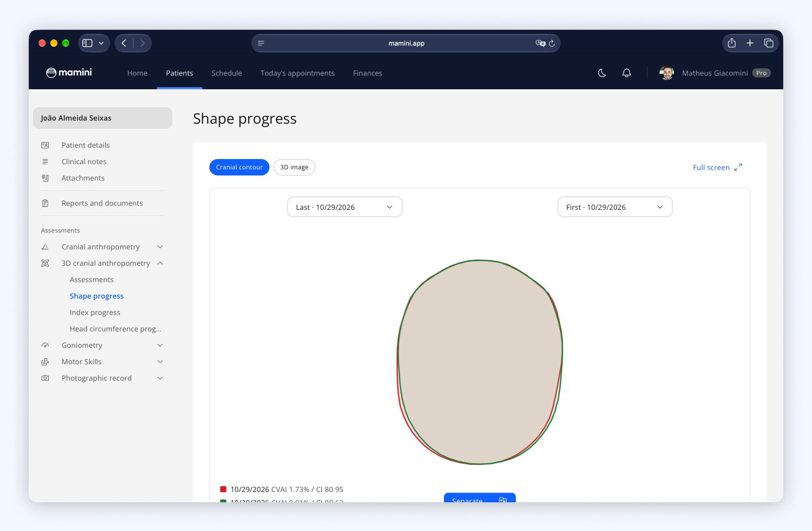This screenshot has height=531, width=812.
Task: Click the browser forward arrow
Action: [x=143, y=43]
